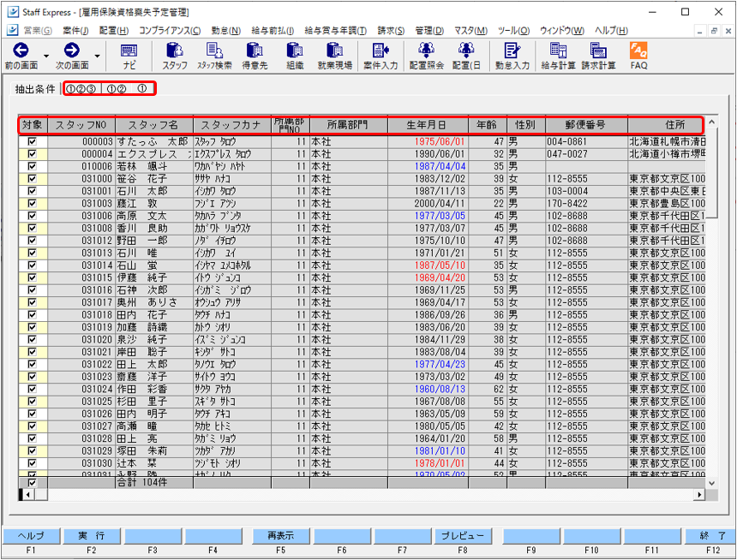Viewport: 737px width, 560px height.
Task: Toggle the 対象 checkbox for 若林 颯斗
Action: click(x=32, y=166)
